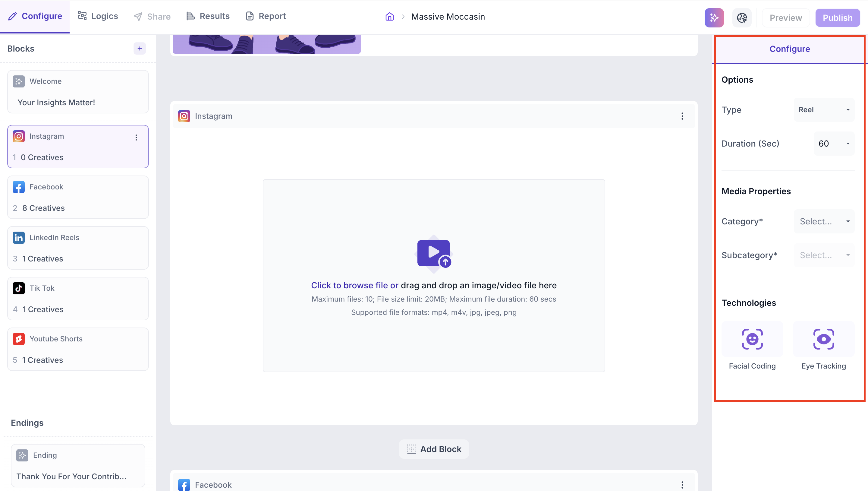This screenshot has height=491, width=868.
Task: Open the Report tab
Action: (x=266, y=16)
